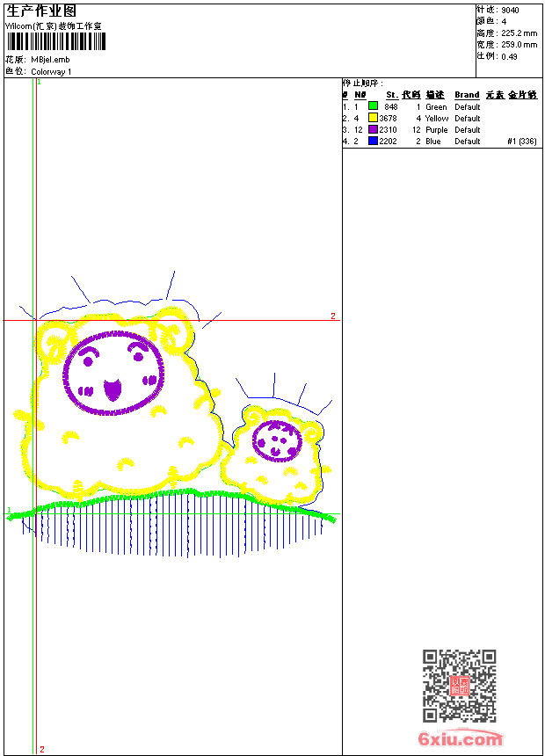Click the green grass stitch line
The image size is (545, 756).
click(x=171, y=505)
